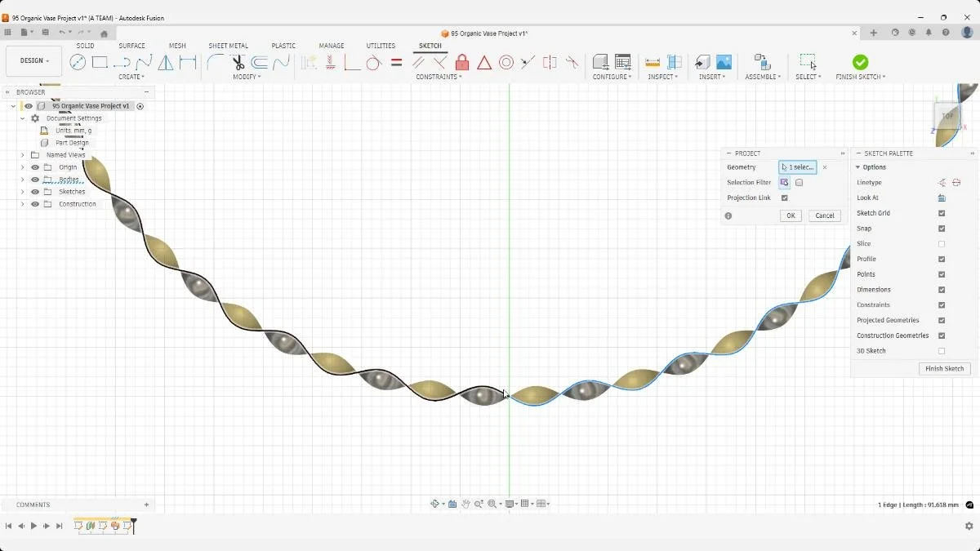Select the Fillet tool in Modify group

pos(214,62)
